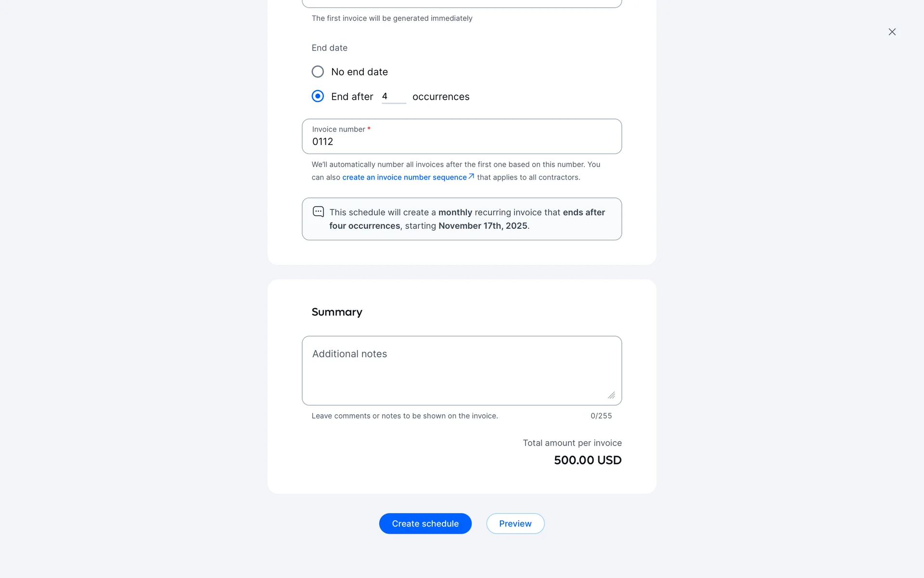This screenshot has width=924, height=578.
Task: Click the occurrences count field showing 4
Action: (x=393, y=96)
